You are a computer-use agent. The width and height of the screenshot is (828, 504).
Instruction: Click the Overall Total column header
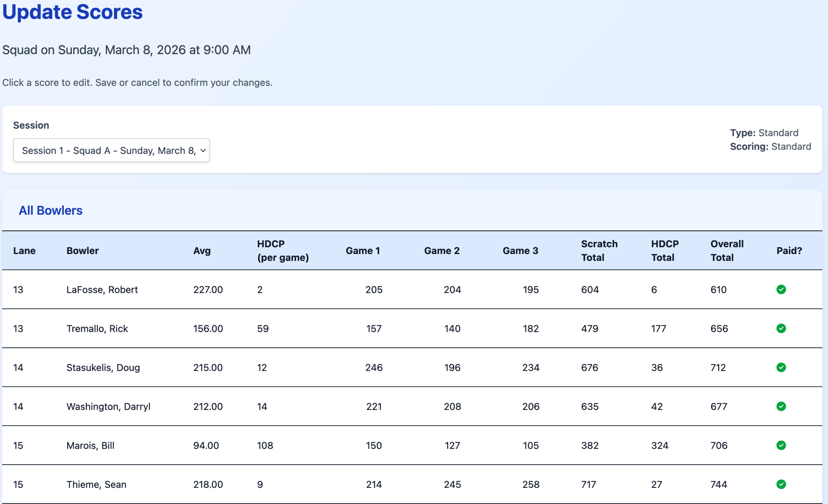pyautogui.click(x=727, y=250)
